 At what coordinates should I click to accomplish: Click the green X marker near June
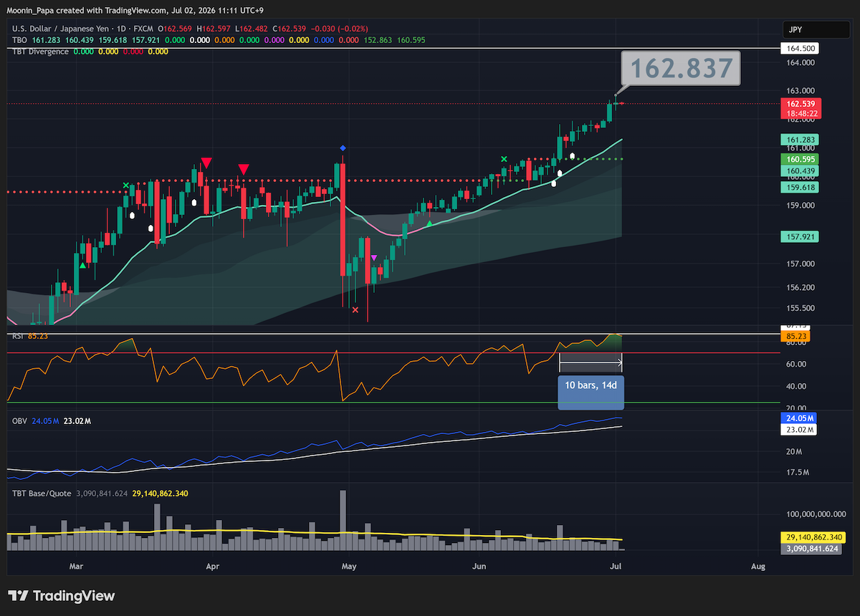tap(504, 159)
